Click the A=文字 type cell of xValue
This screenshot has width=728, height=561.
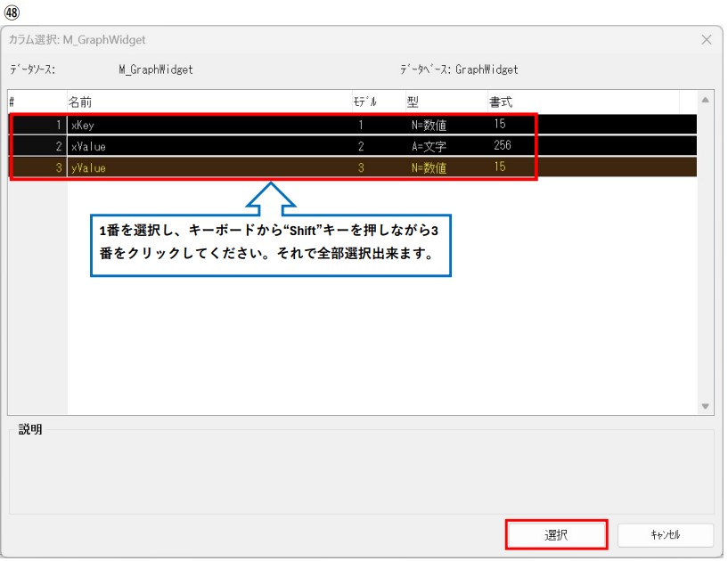click(x=429, y=146)
